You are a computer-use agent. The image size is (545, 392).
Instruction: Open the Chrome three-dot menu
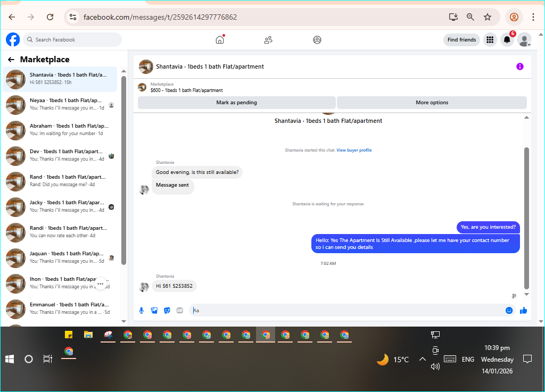533,17
